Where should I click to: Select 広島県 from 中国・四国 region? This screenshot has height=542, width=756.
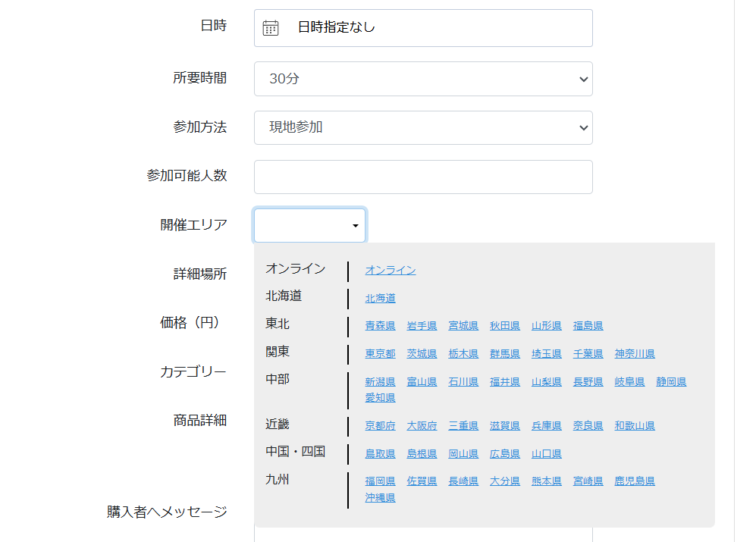[x=505, y=453]
